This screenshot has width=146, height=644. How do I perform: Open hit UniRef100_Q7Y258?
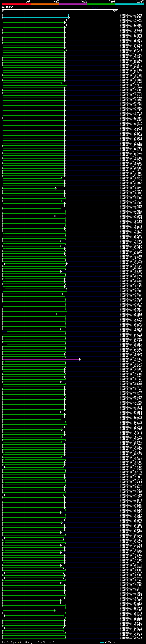131,15
